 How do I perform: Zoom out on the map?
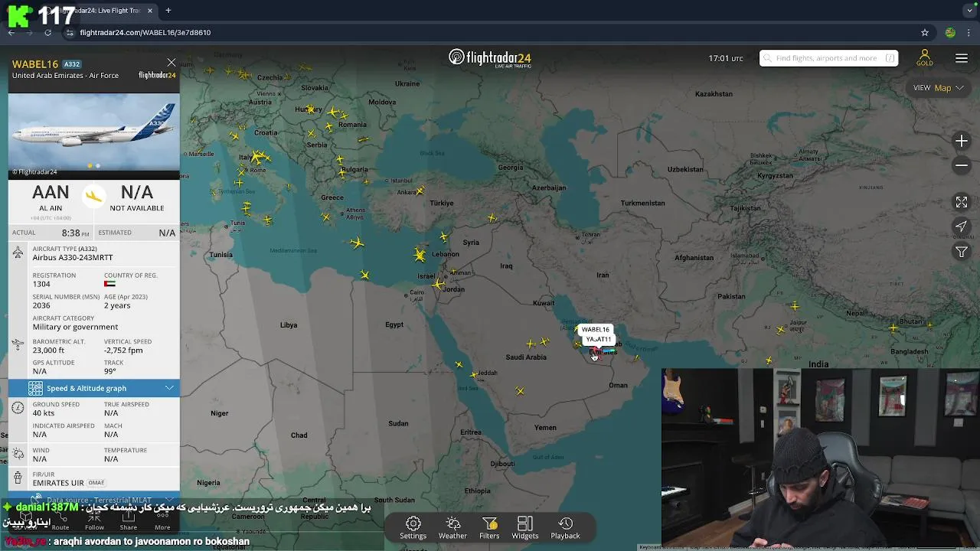[x=962, y=165]
